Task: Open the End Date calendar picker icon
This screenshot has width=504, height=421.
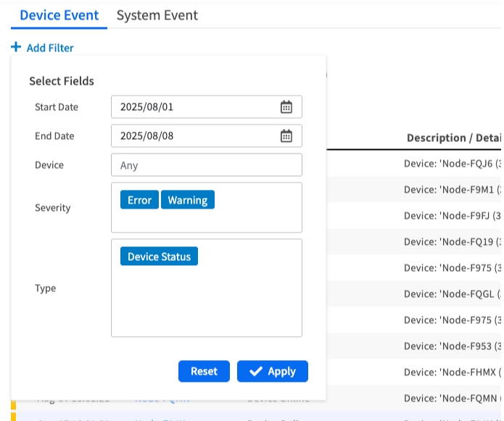Action: (x=286, y=136)
